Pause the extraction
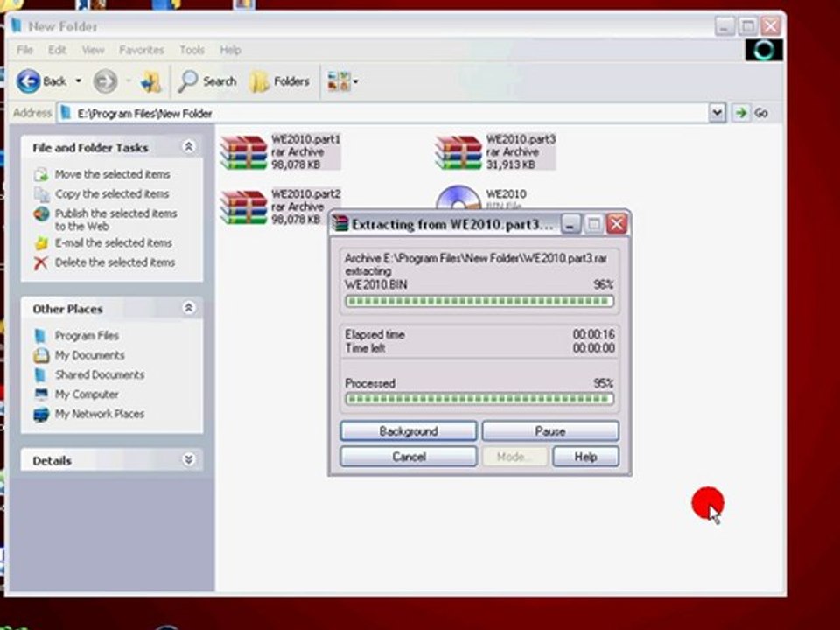This screenshot has height=630, width=840. 550,431
